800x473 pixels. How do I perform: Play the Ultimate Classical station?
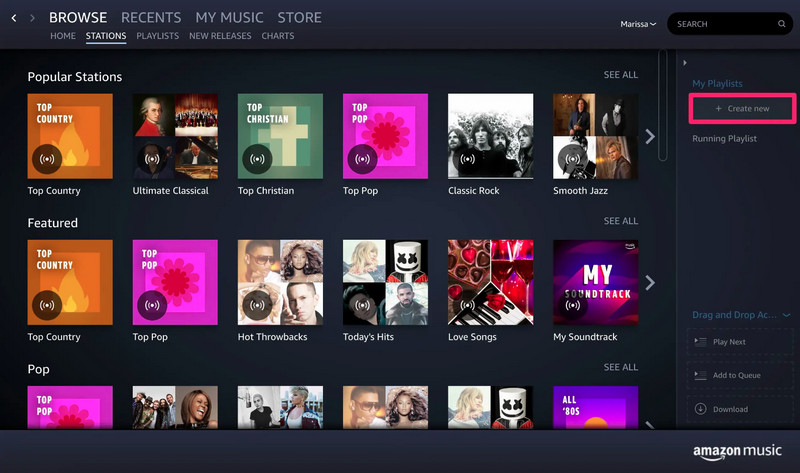click(152, 159)
